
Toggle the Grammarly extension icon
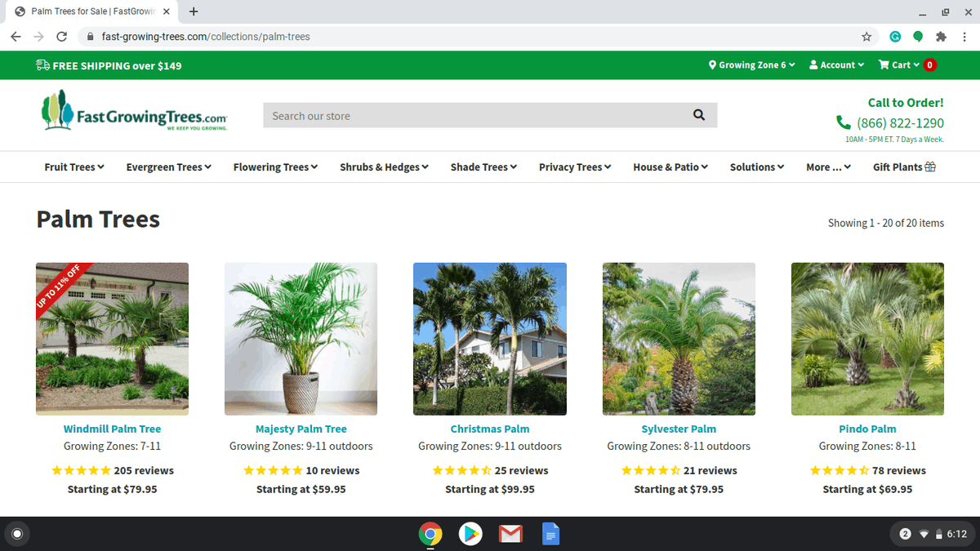[x=895, y=36]
